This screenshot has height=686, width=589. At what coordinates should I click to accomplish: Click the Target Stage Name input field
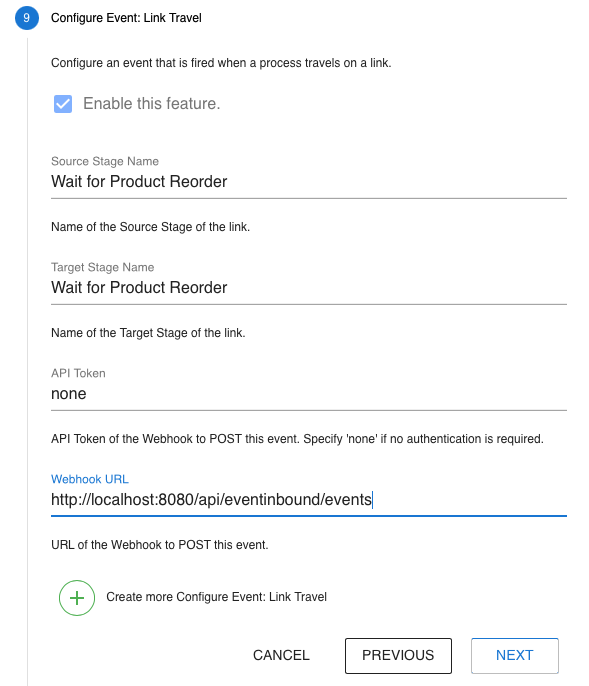(x=309, y=288)
